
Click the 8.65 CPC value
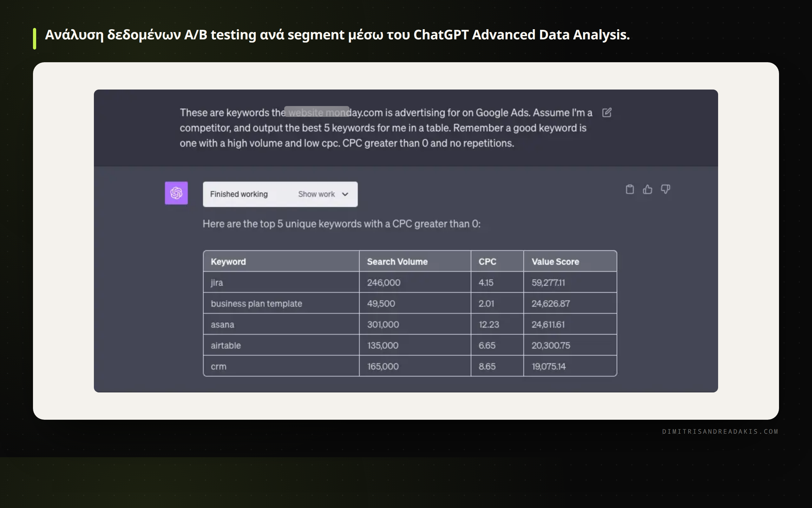point(487,366)
